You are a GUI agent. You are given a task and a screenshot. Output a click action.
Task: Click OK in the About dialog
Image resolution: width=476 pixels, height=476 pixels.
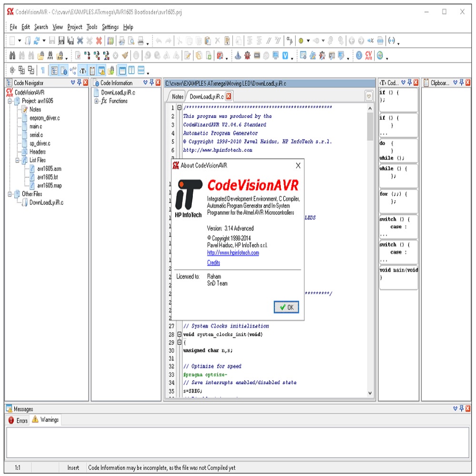pos(286,307)
